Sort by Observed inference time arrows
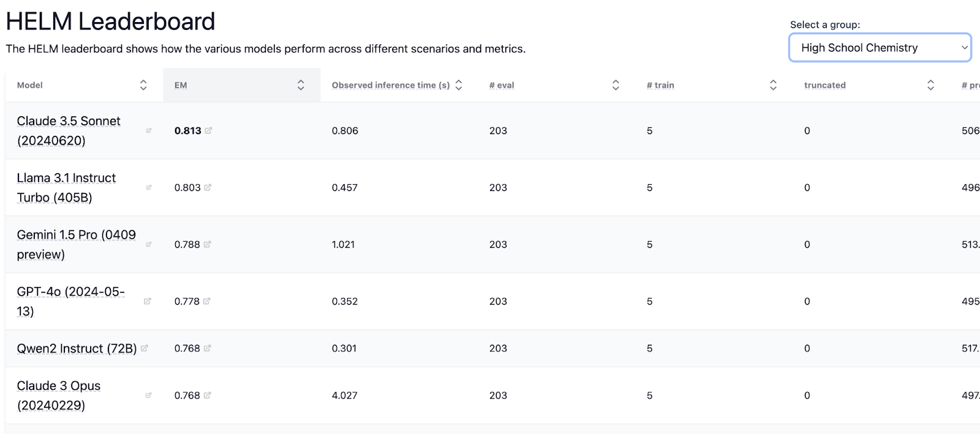 (x=459, y=85)
